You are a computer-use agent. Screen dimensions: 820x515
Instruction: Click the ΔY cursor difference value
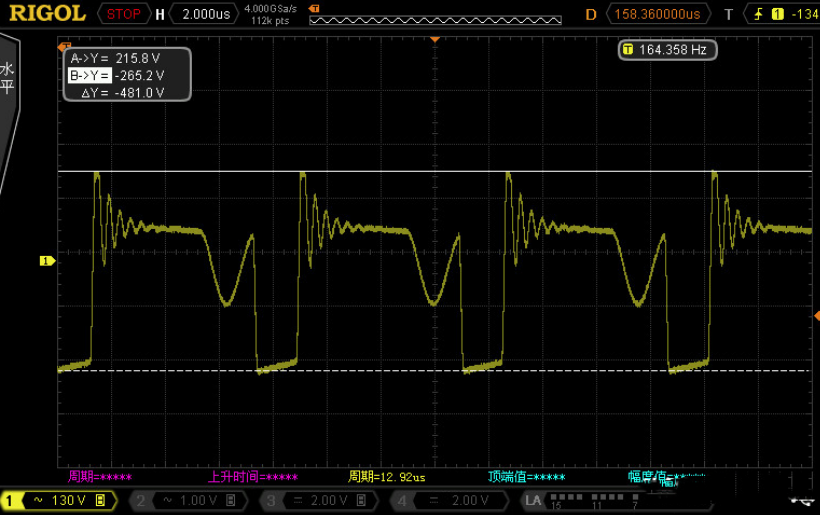[121, 92]
